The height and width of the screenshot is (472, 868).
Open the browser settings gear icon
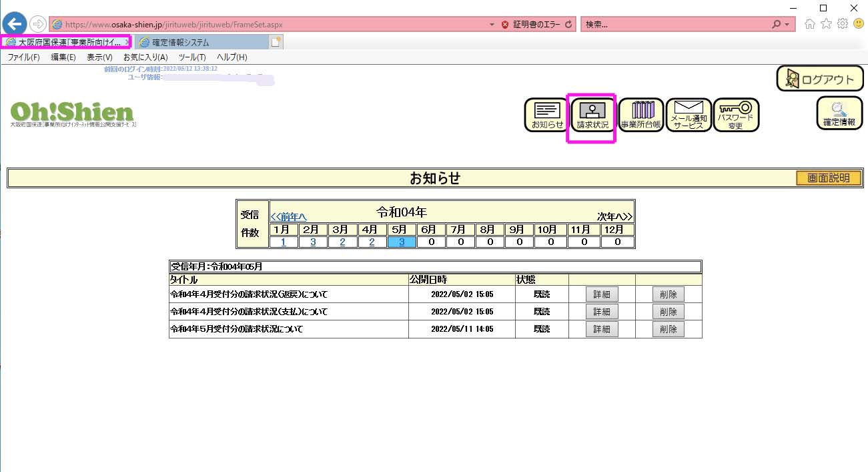click(842, 24)
